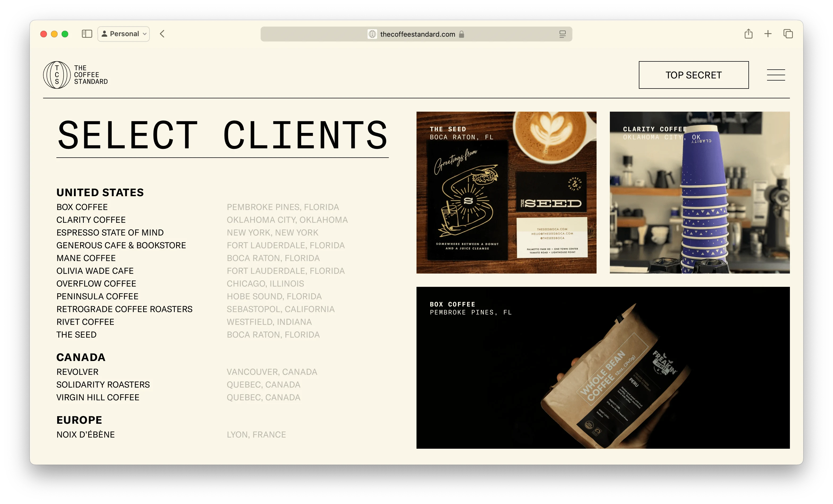Click the website favicon in address bar
This screenshot has height=504, width=833.
(372, 34)
